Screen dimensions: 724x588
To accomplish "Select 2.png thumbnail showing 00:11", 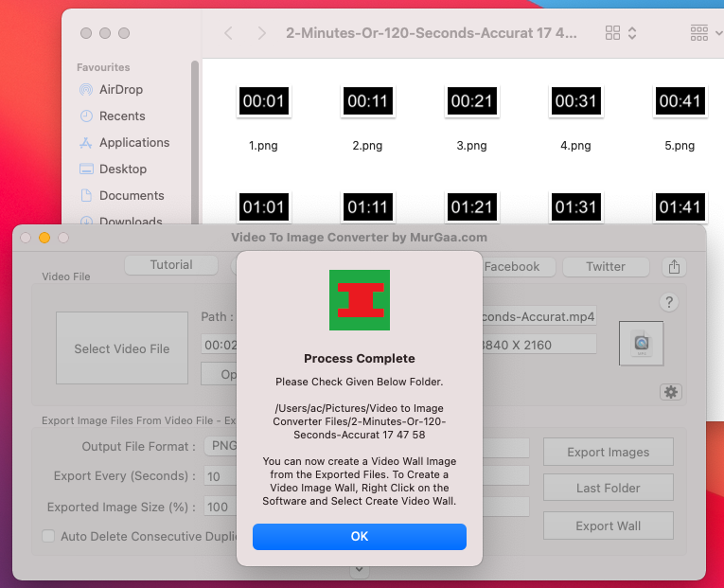I will pos(367,100).
